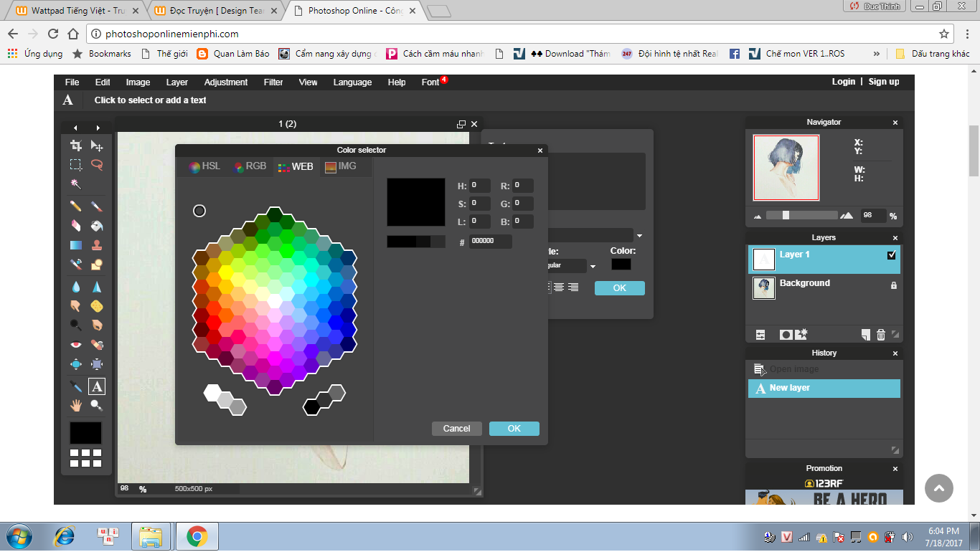
Task: Select the Crop tool
Action: 75,146
